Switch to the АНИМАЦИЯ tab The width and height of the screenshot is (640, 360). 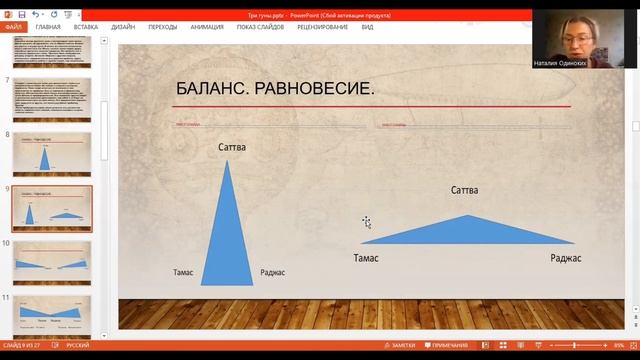click(x=207, y=27)
